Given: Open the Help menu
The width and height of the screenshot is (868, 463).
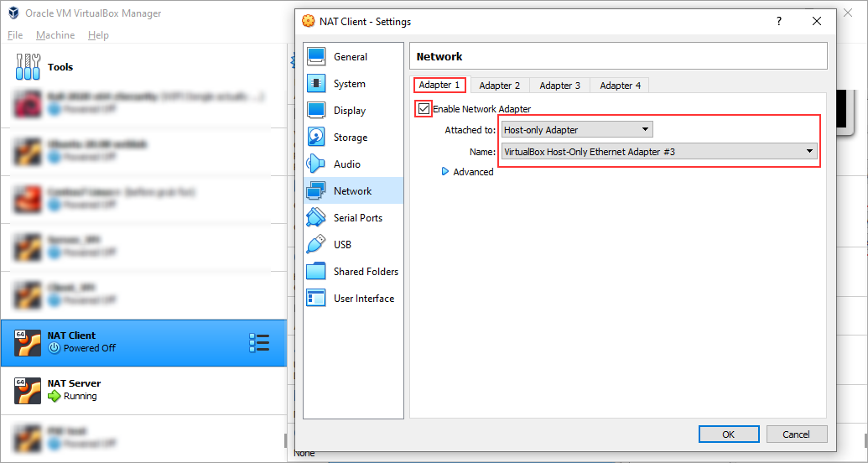Looking at the screenshot, I should coord(98,35).
